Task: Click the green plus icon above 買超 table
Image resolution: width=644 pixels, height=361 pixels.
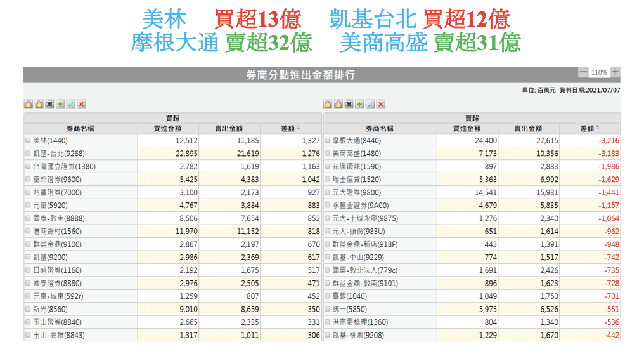Action: (x=60, y=105)
